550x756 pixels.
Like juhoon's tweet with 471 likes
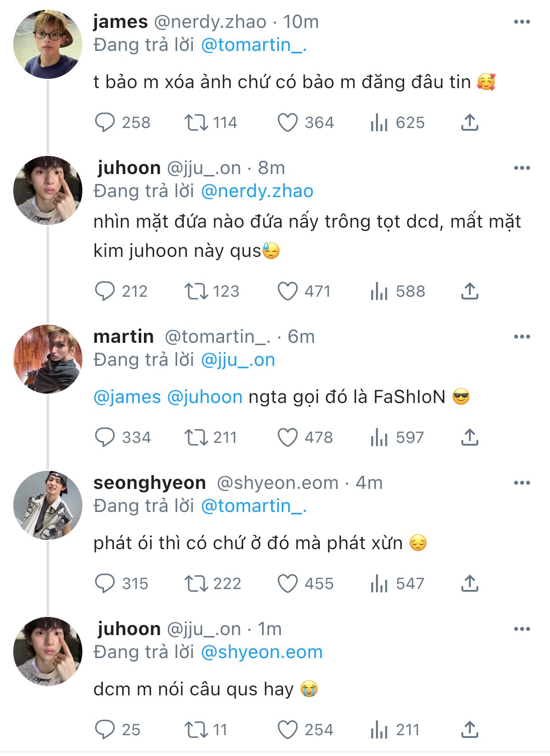[287, 291]
